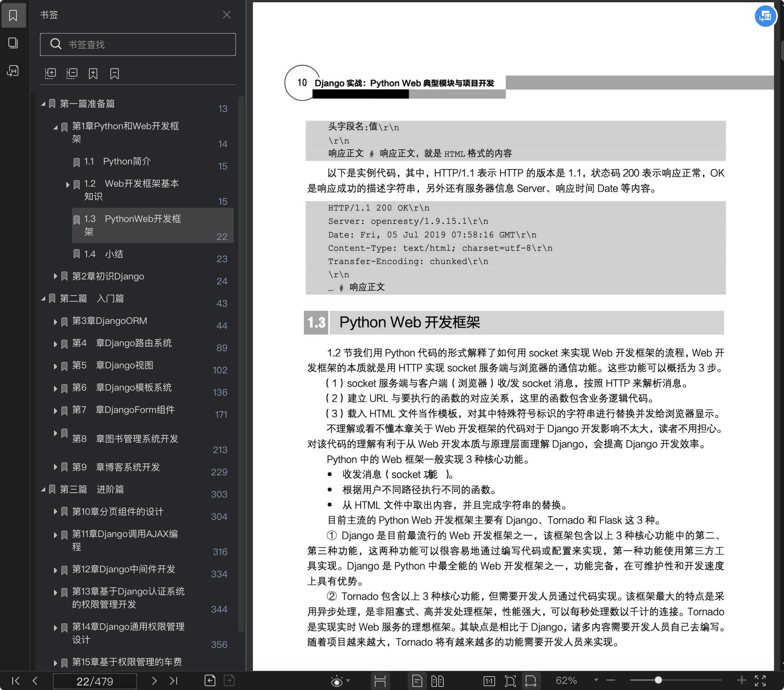Collapse 第二篇 入门篇 bookmark node
This screenshot has height=690, width=784.
(x=43, y=299)
